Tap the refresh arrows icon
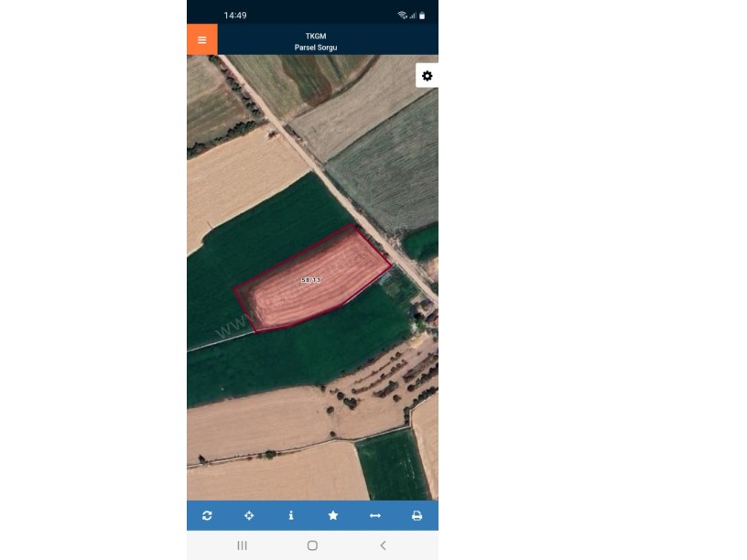The height and width of the screenshot is (560, 747). click(x=207, y=515)
